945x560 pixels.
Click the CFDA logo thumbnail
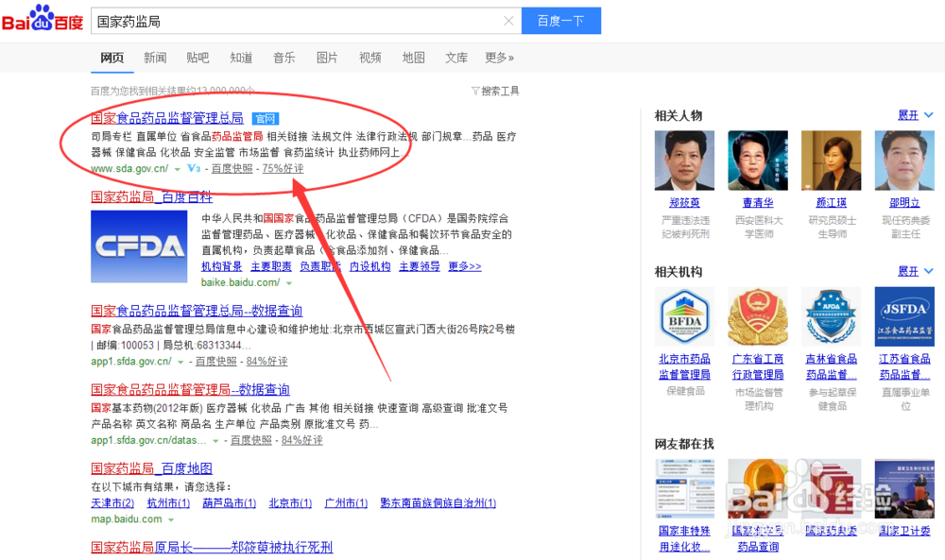coord(139,246)
